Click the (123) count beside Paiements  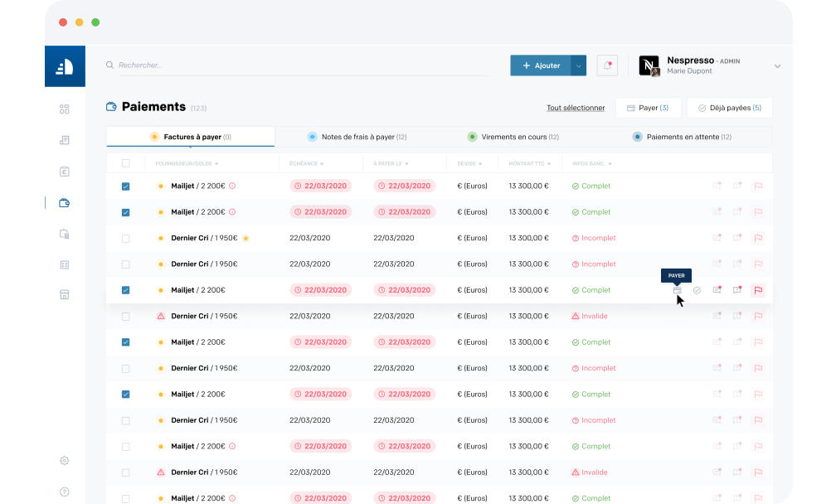(x=198, y=108)
